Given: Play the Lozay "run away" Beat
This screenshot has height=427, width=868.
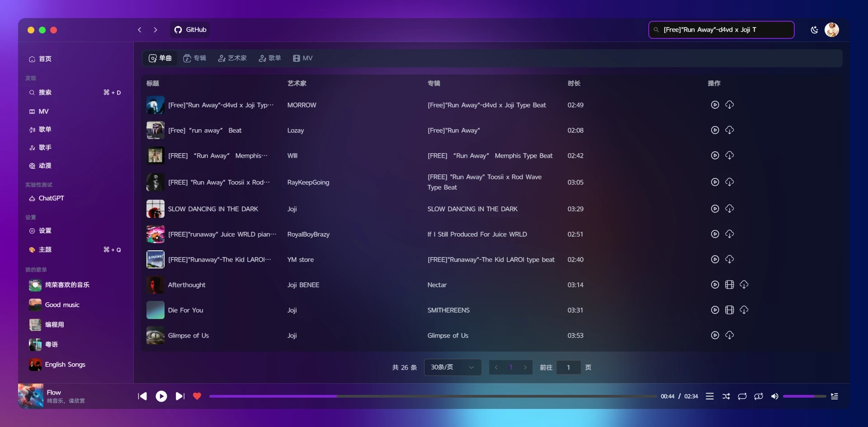Looking at the screenshot, I should click(x=715, y=130).
